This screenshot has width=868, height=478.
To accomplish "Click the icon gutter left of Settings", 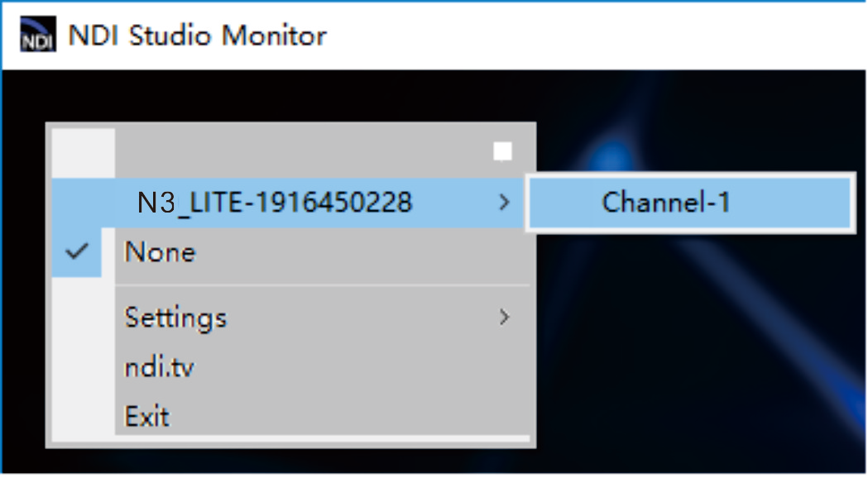I will pyautogui.click(x=84, y=318).
